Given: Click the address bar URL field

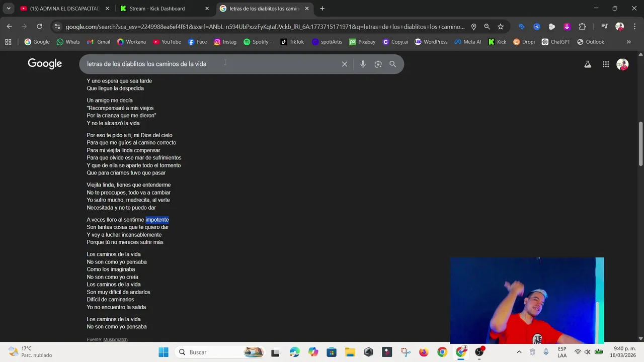Looking at the screenshot, I should tap(265, 27).
